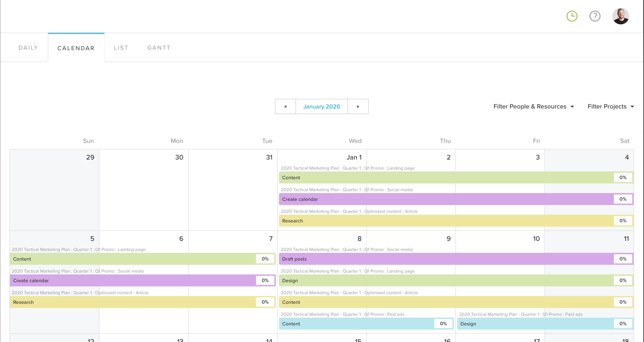Click the clock icon in the top bar

572,16
